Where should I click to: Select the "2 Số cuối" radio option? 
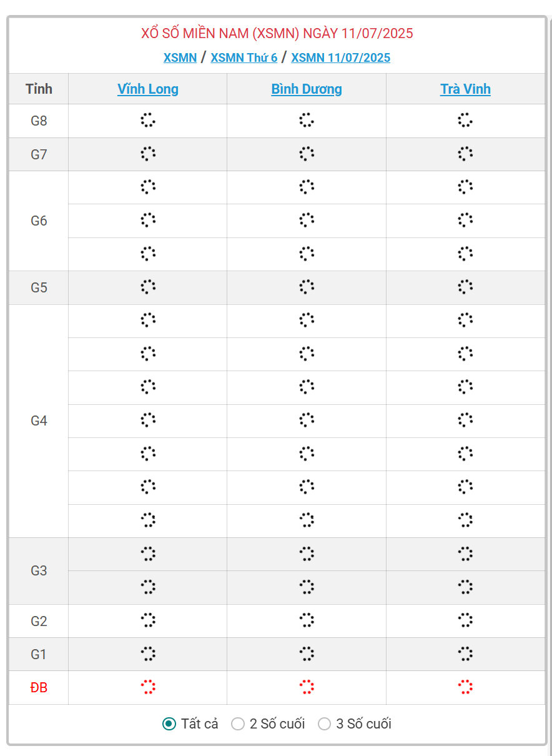coord(238,724)
